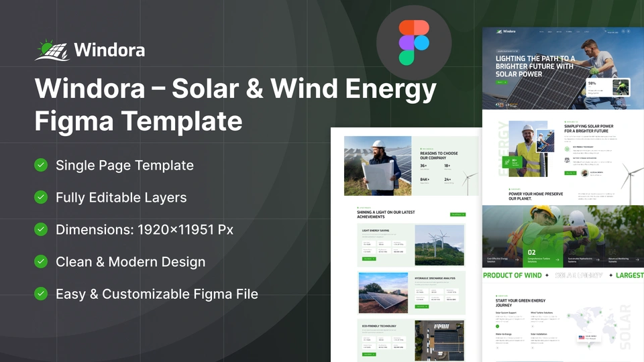The width and height of the screenshot is (644, 362).
Task: Click 'Reasons to Choose Our Company' heading
Action: tap(439, 156)
